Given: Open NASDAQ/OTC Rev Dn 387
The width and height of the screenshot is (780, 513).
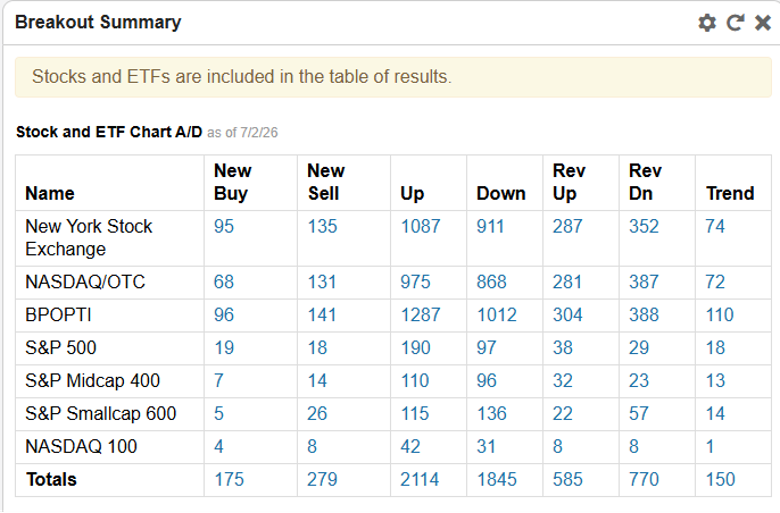Looking at the screenshot, I should coord(644,282).
